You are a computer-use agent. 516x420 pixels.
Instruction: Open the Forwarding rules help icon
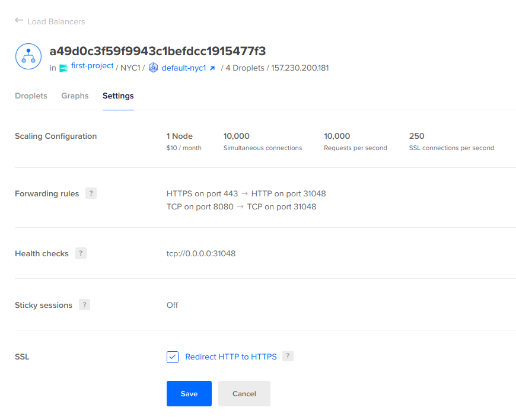click(91, 193)
